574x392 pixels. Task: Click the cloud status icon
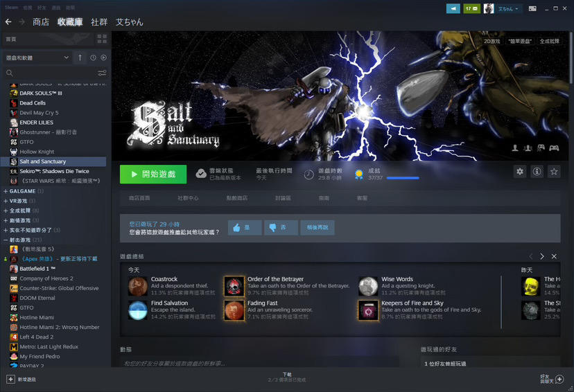click(201, 174)
